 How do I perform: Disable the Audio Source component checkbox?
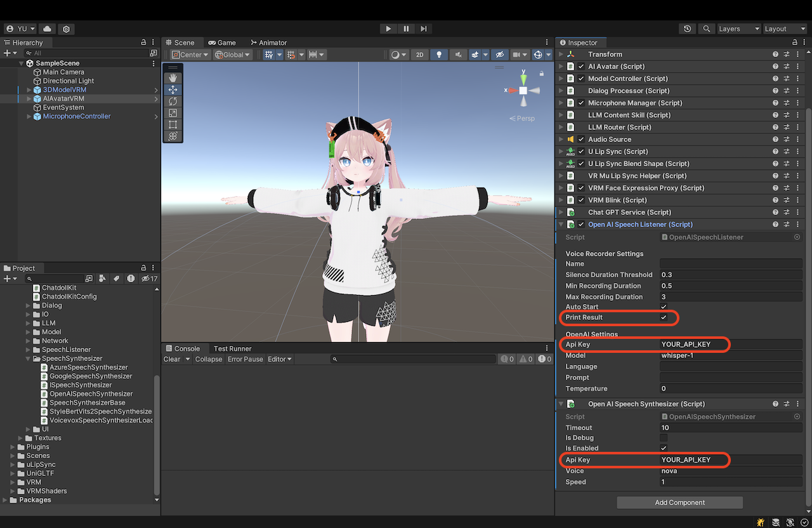pos(581,140)
